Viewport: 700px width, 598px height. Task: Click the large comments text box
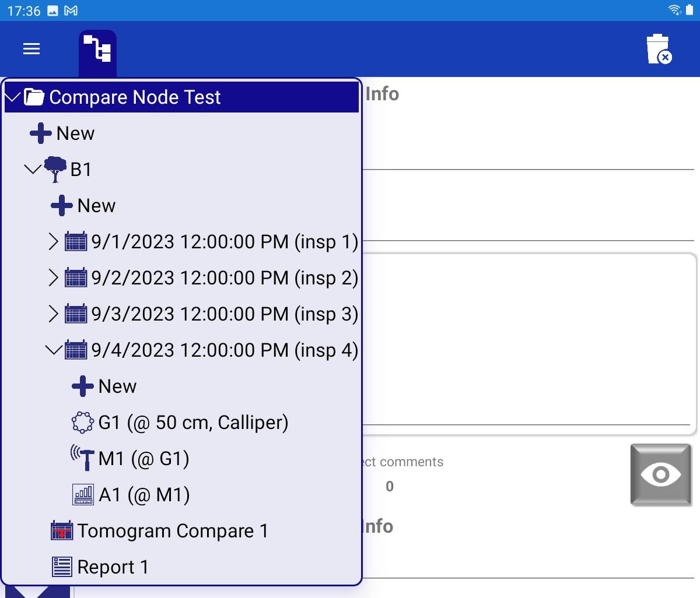click(528, 344)
